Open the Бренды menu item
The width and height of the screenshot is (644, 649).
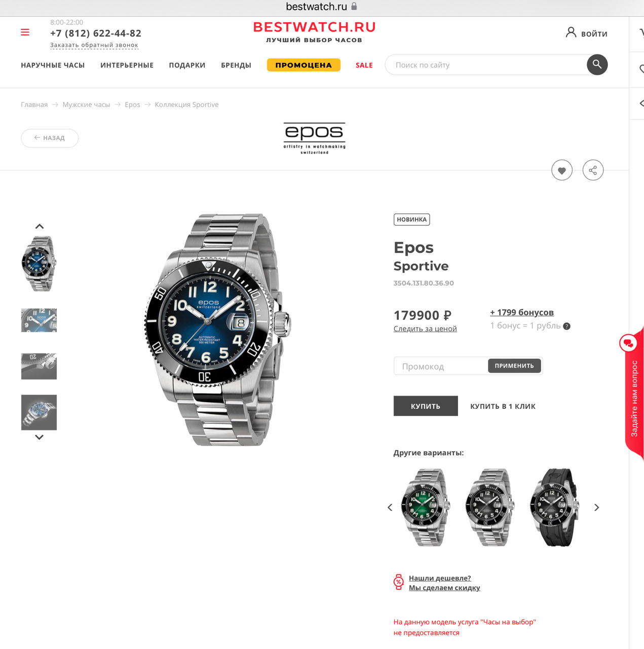236,65
